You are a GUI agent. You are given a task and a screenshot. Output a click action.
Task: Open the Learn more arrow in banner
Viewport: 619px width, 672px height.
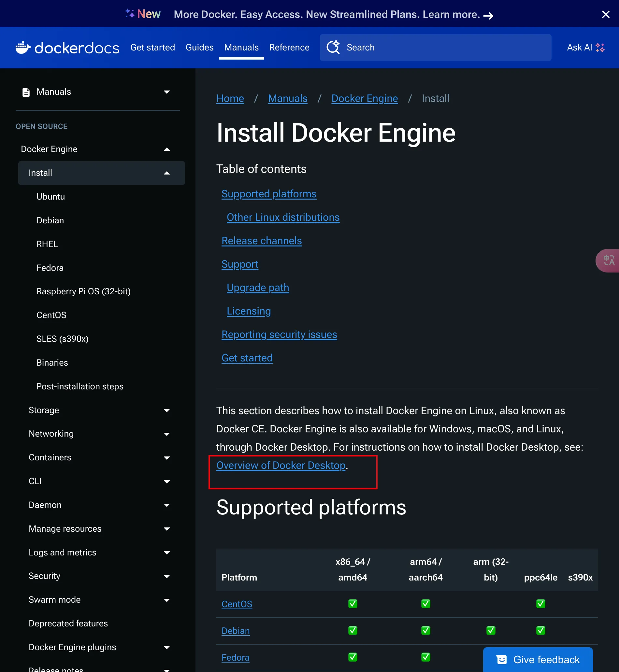click(488, 15)
